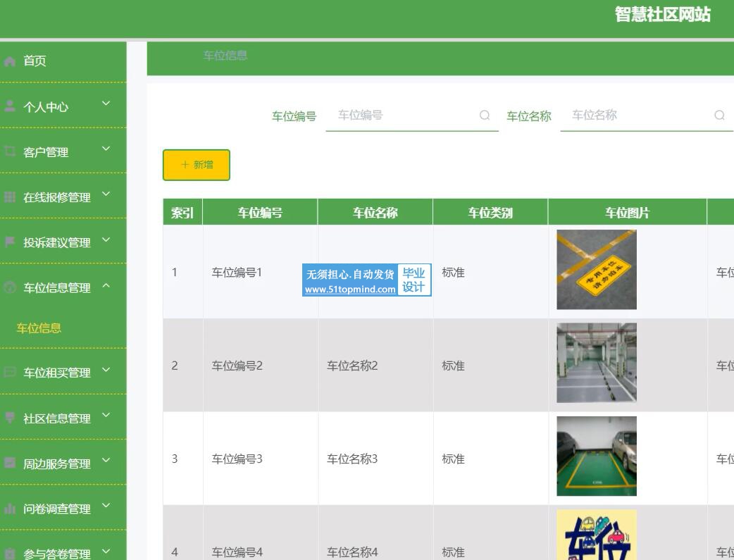Click the icon beside 社区信息管理

pos(9,418)
